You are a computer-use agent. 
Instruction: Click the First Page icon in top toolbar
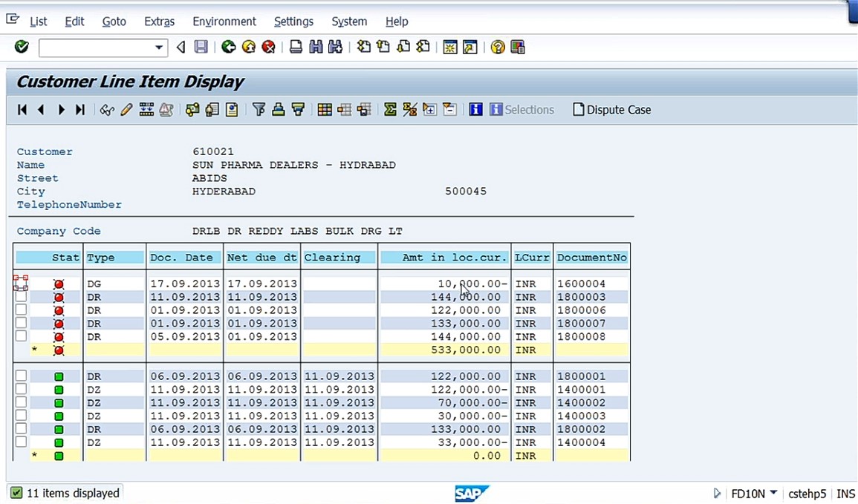pyautogui.click(x=363, y=47)
